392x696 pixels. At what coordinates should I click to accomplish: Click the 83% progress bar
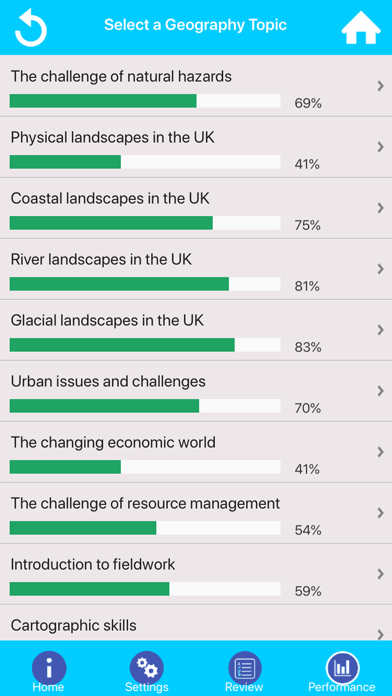[x=145, y=345]
